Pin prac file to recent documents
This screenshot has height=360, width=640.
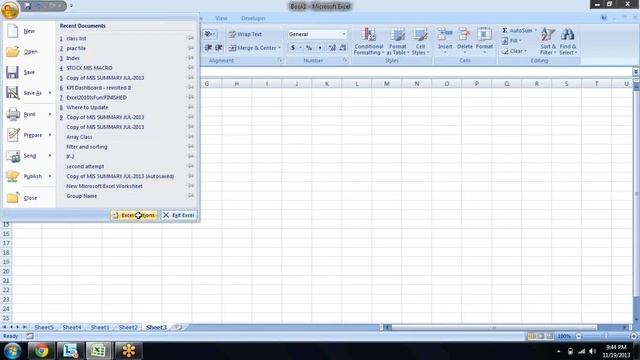(x=191, y=48)
